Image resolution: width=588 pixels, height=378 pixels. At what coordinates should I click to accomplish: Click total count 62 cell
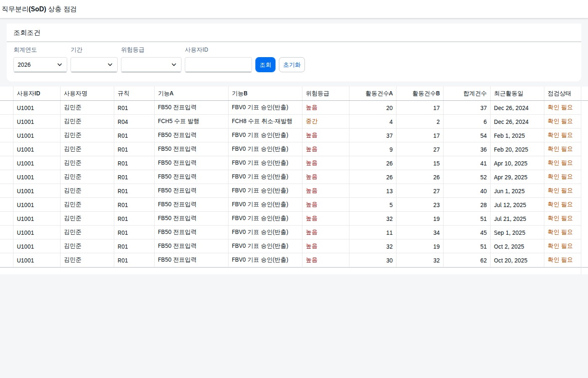pyautogui.click(x=467, y=260)
